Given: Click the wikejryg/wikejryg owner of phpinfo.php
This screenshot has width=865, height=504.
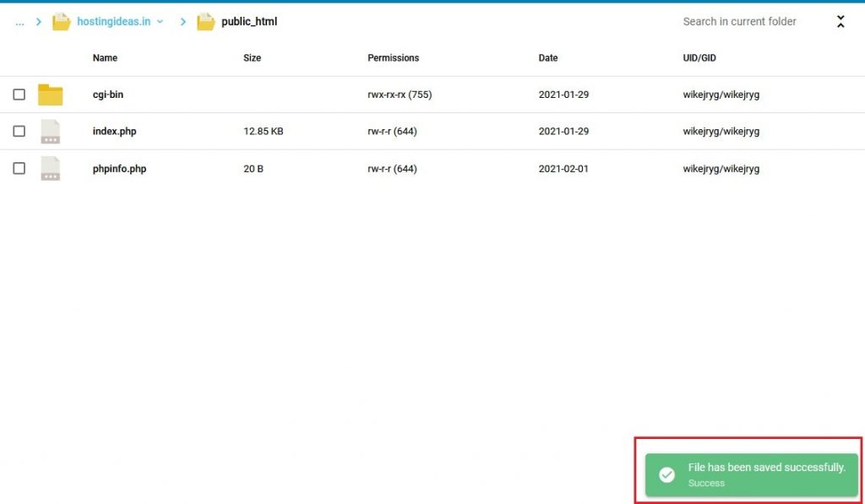Looking at the screenshot, I should [721, 169].
